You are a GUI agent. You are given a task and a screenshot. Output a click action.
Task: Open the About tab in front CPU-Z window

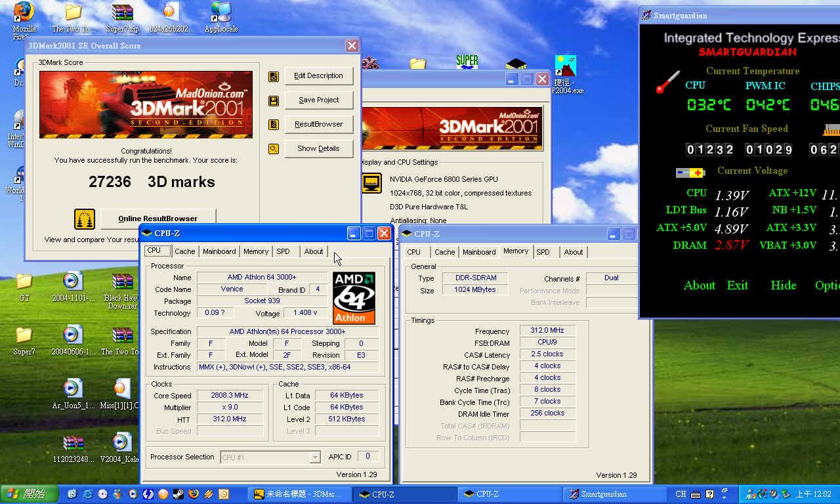(314, 251)
